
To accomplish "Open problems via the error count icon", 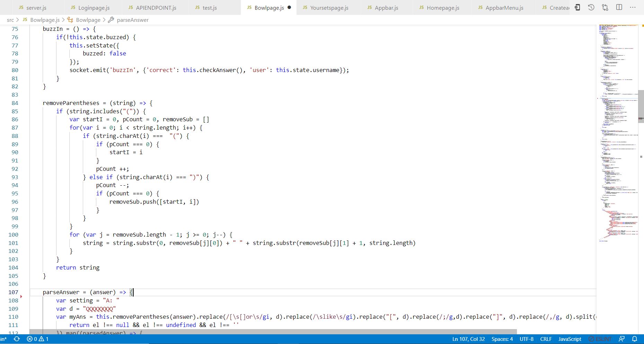I will pos(32,339).
